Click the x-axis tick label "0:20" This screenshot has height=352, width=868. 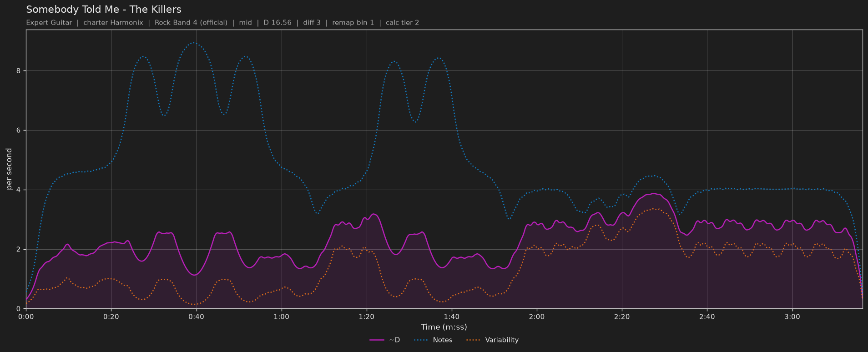(111, 317)
